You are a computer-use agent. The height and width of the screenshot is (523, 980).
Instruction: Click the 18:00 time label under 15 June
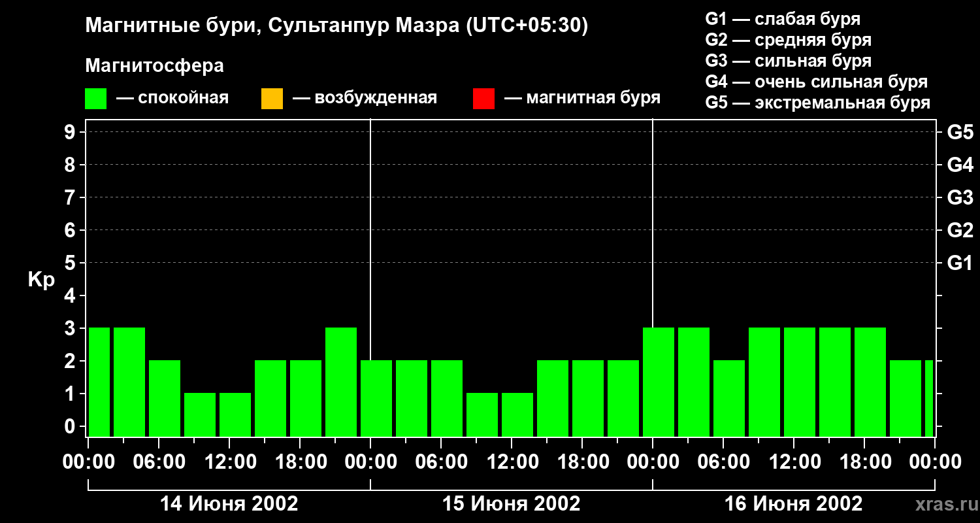click(582, 462)
